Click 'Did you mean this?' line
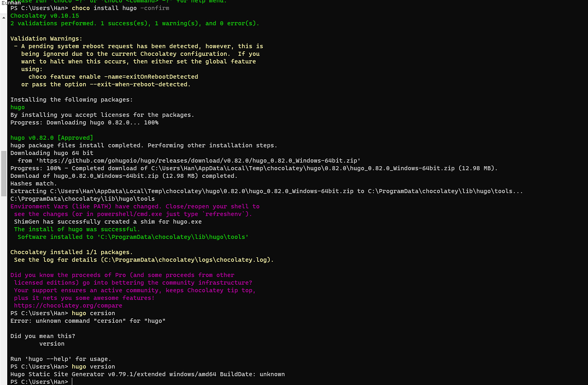588x385 pixels. click(x=43, y=336)
